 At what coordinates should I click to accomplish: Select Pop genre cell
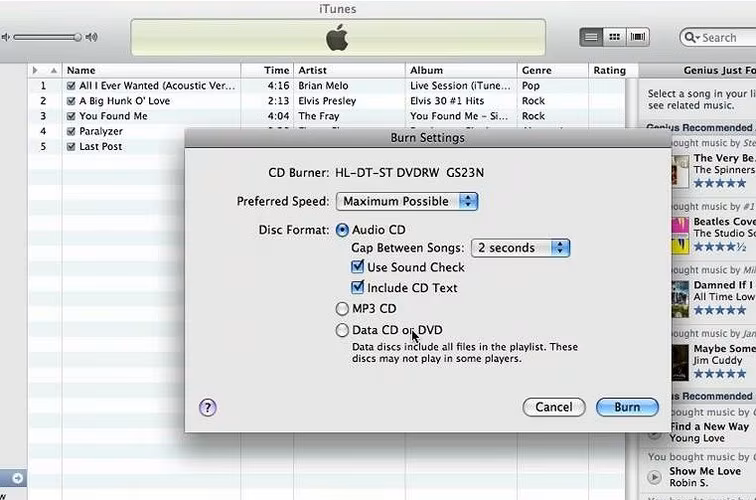point(530,86)
